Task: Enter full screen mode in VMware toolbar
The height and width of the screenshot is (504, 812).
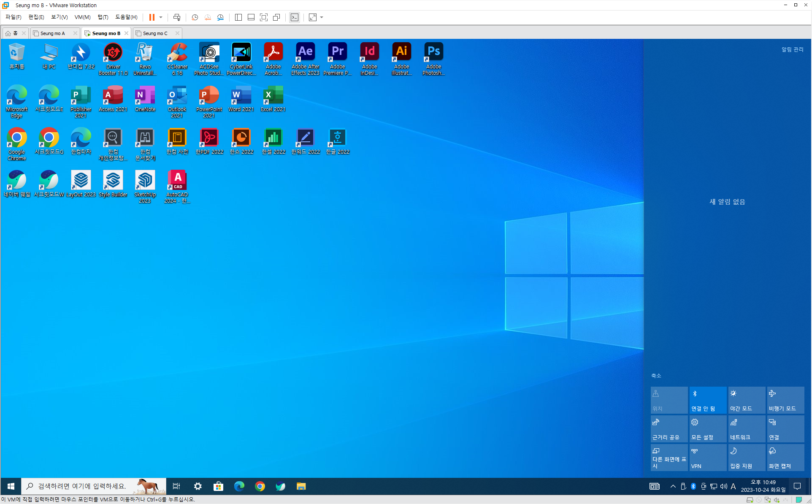Action: (x=264, y=17)
